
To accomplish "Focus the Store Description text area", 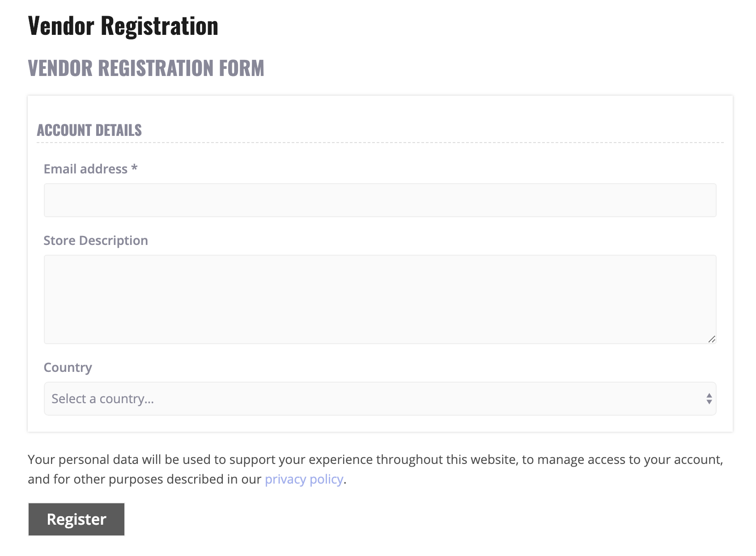I will point(380,299).
